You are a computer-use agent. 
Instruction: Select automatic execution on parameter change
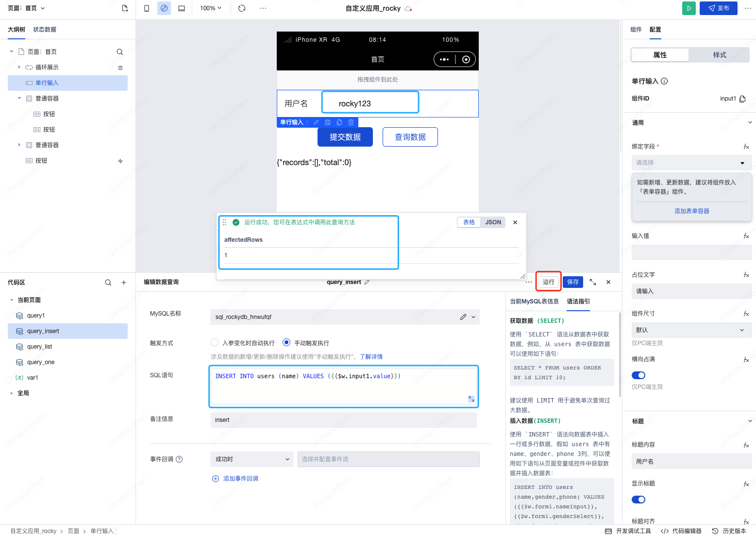[215, 343]
